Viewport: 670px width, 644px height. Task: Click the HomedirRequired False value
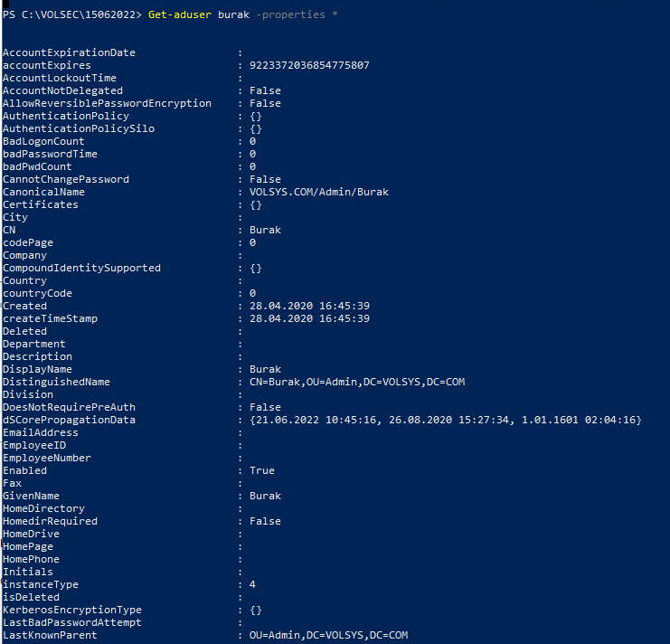pyautogui.click(x=265, y=521)
